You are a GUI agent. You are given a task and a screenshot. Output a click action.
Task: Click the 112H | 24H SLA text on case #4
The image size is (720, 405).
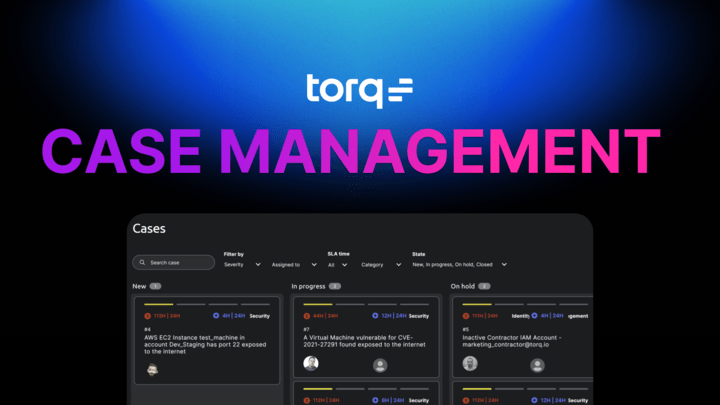(x=167, y=316)
